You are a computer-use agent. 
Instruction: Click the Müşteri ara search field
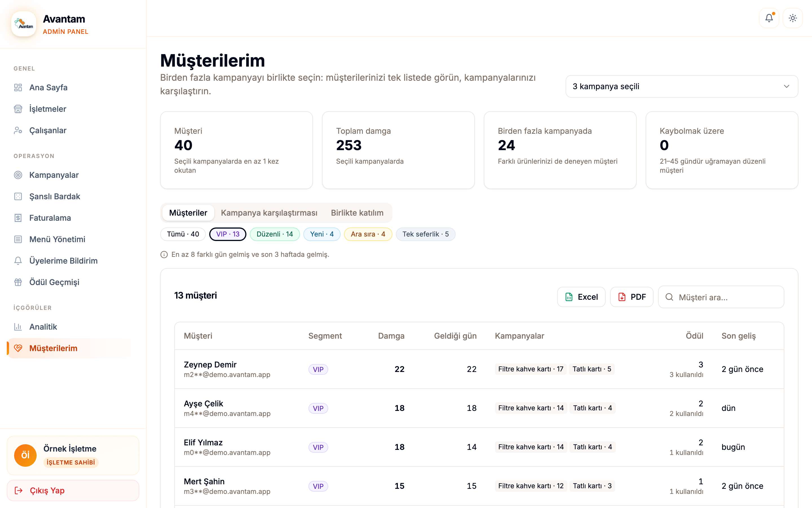[721, 297]
